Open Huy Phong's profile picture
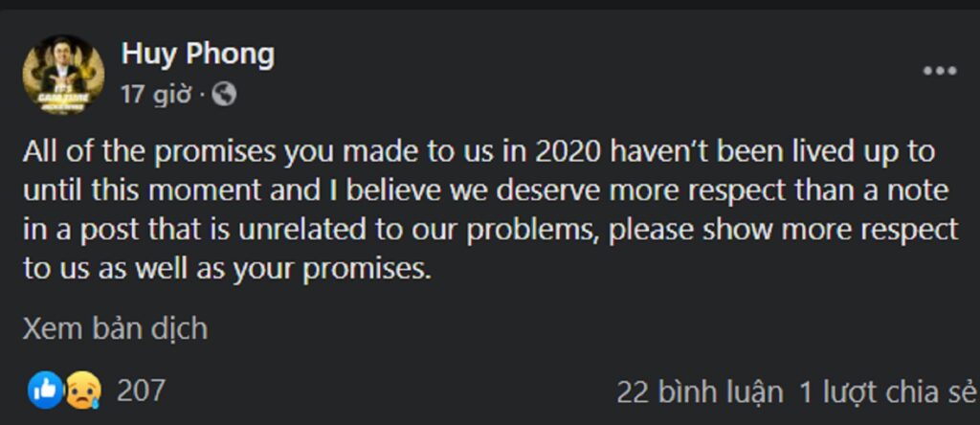 [63, 75]
